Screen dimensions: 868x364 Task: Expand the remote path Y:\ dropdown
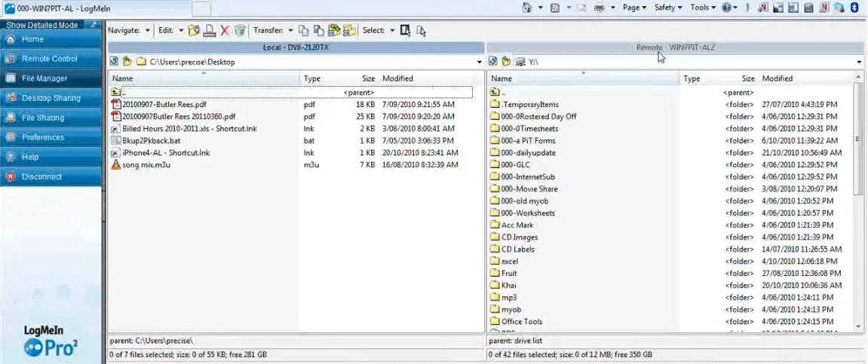point(859,63)
